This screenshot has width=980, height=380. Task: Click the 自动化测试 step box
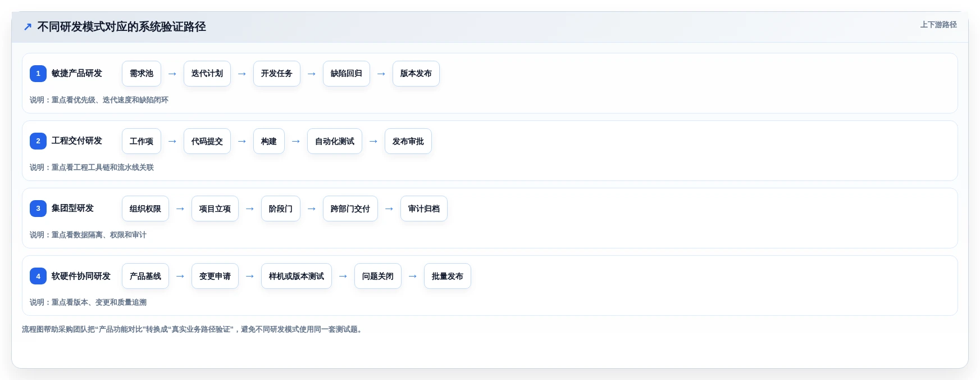[335, 141]
